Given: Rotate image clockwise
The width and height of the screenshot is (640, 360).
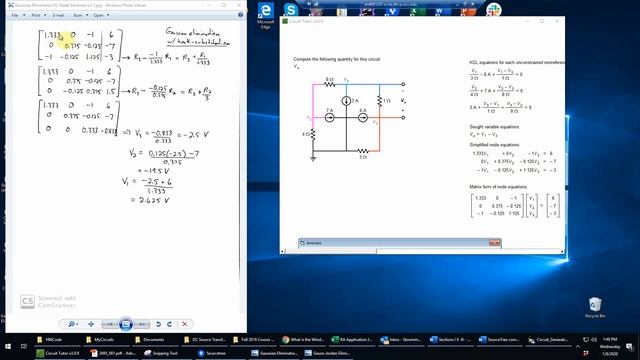Looking at the screenshot, I should [169, 324].
